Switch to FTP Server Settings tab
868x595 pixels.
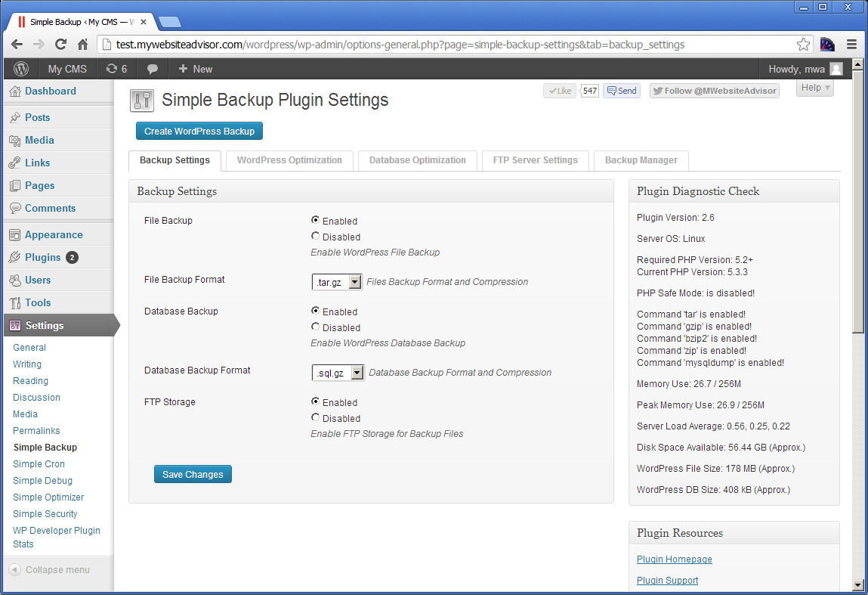(536, 160)
